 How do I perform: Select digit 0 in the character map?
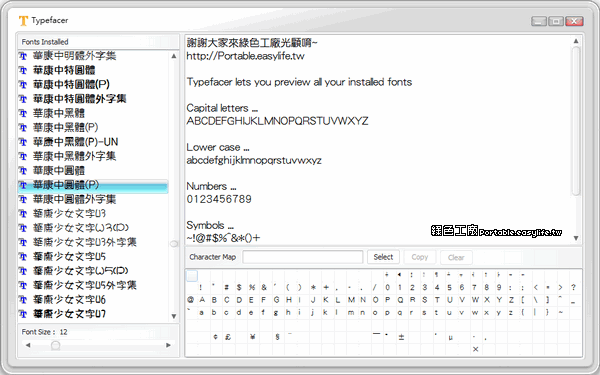point(388,287)
